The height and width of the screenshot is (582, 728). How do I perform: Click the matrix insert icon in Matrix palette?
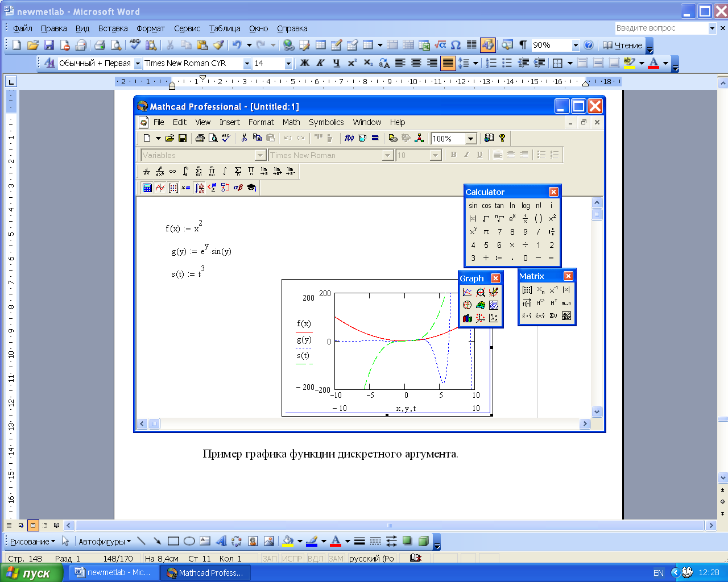pos(527,289)
